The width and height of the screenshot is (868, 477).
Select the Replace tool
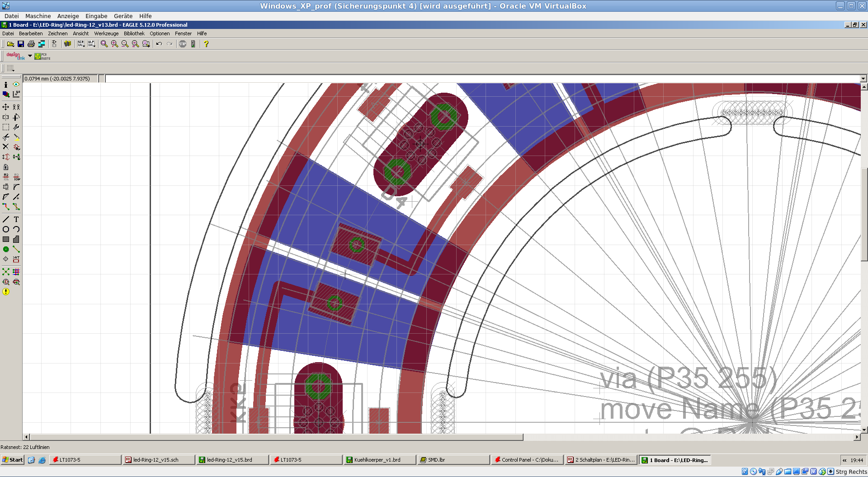tap(16, 157)
